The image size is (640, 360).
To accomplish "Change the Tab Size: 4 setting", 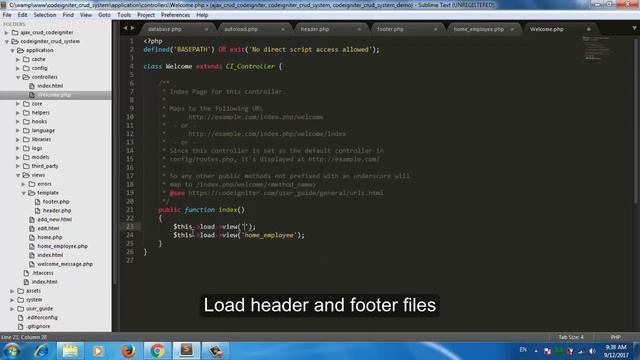I will tap(571, 337).
